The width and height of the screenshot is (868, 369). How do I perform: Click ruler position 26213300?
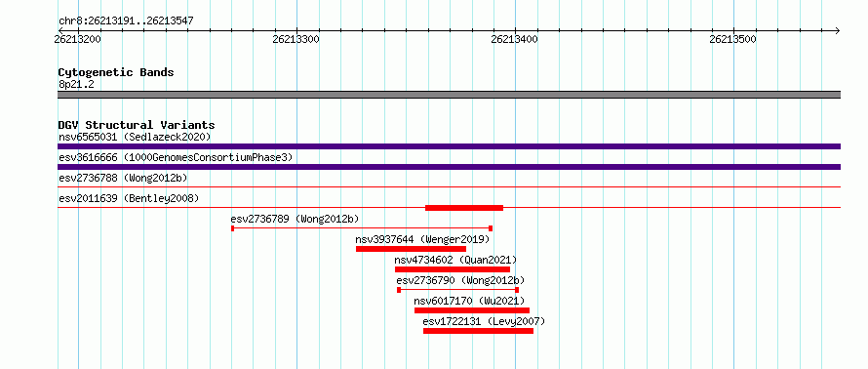[x=296, y=39]
